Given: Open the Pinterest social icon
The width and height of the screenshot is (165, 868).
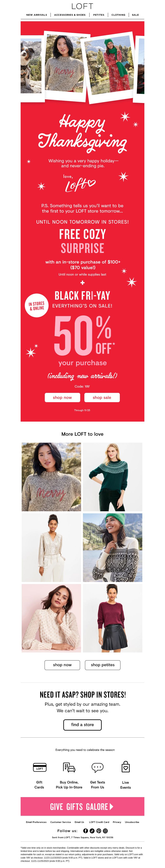Looking at the screenshot, I should (99, 831).
